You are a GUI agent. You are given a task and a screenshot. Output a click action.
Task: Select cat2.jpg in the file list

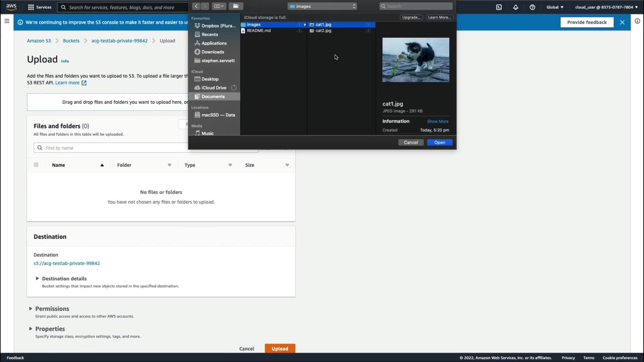[x=323, y=31]
